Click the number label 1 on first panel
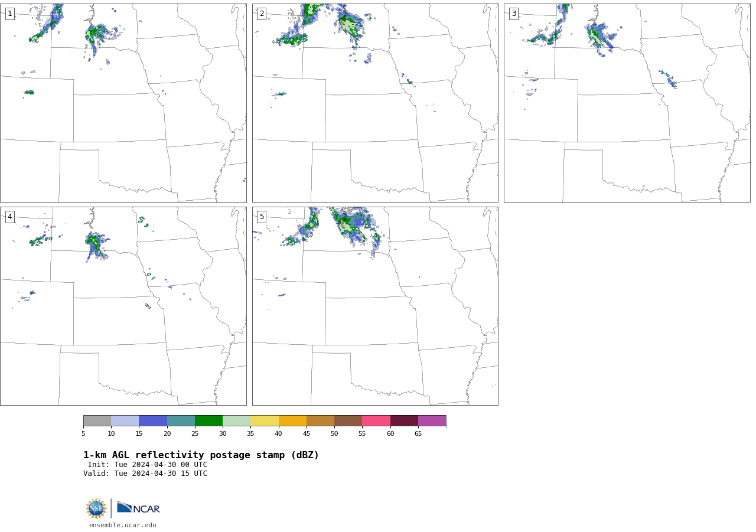Screen dimensions: 756x532 9,14
